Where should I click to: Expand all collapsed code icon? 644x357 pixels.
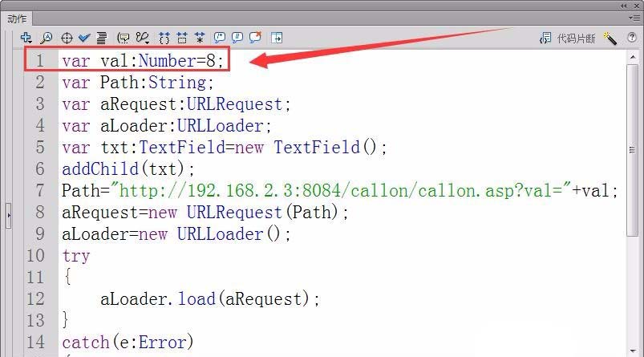[200, 38]
